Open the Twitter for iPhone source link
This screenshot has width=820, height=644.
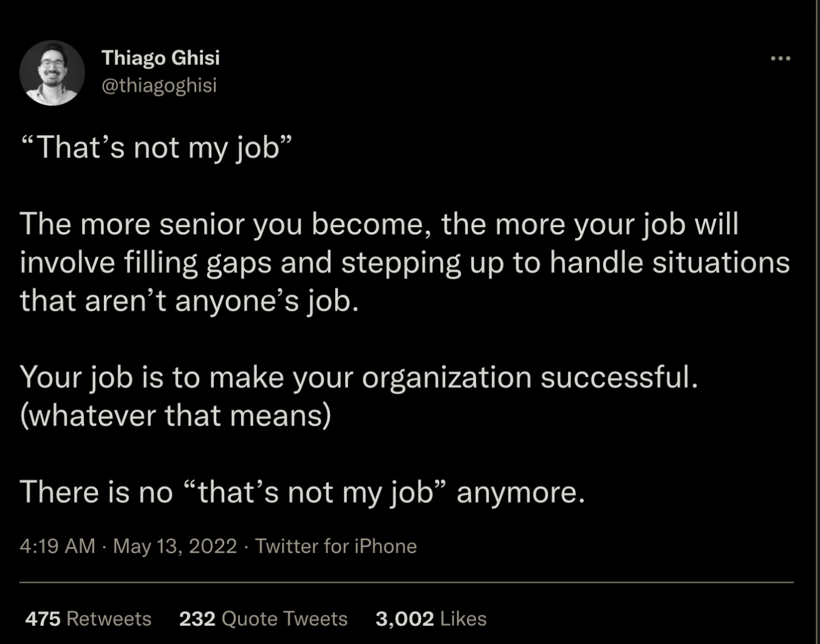pos(336,546)
